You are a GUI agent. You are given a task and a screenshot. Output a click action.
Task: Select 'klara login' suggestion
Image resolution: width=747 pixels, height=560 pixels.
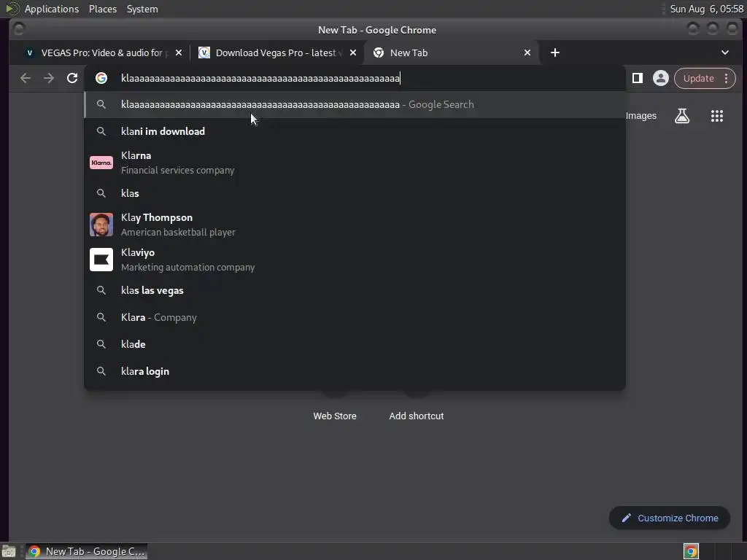[x=355, y=371]
